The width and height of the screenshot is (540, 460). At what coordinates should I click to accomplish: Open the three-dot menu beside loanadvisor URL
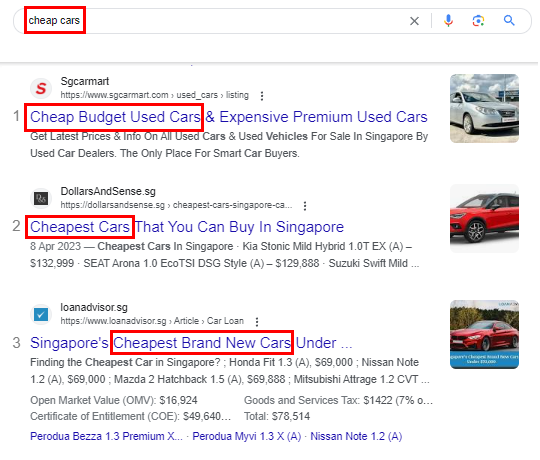pyautogui.click(x=257, y=322)
